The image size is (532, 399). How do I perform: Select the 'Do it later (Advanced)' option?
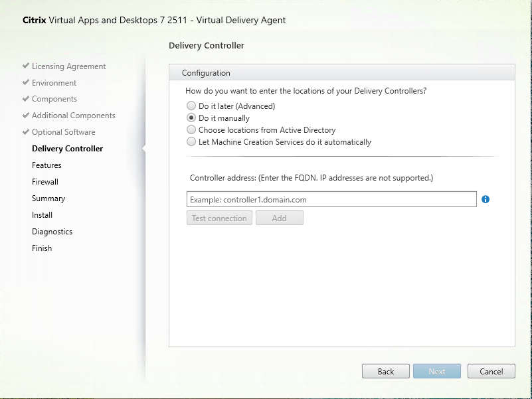click(192, 106)
